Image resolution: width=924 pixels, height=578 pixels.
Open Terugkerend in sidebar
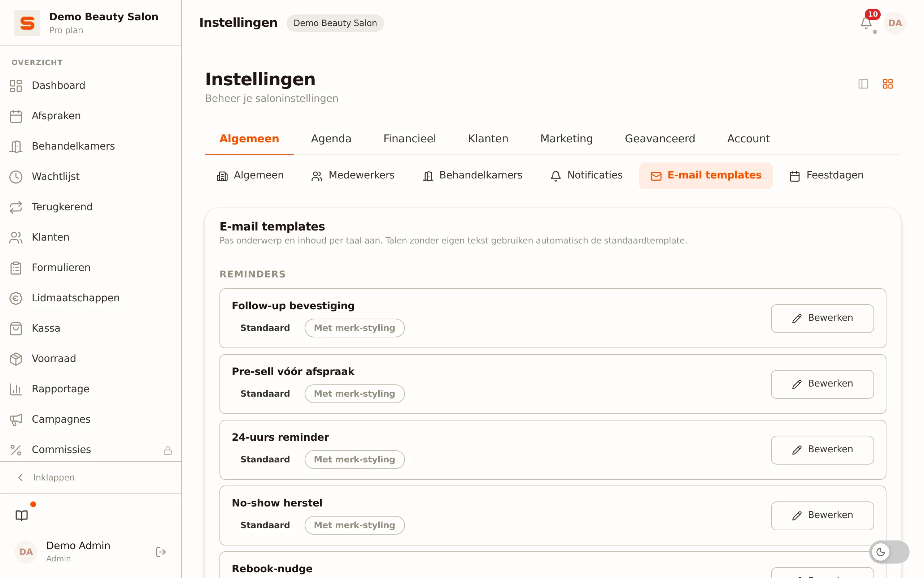pyautogui.click(x=91, y=207)
